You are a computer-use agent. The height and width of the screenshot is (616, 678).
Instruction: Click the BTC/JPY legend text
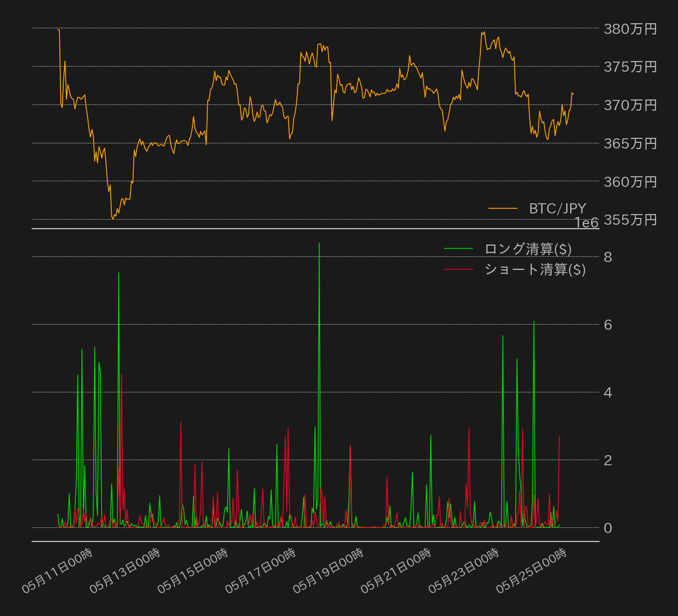click(x=557, y=208)
